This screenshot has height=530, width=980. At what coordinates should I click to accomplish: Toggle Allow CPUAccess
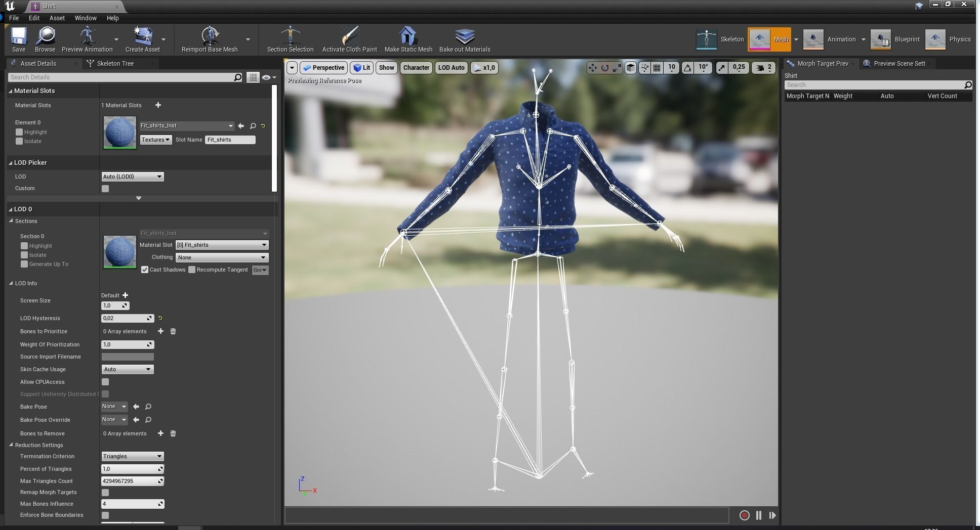tap(105, 382)
